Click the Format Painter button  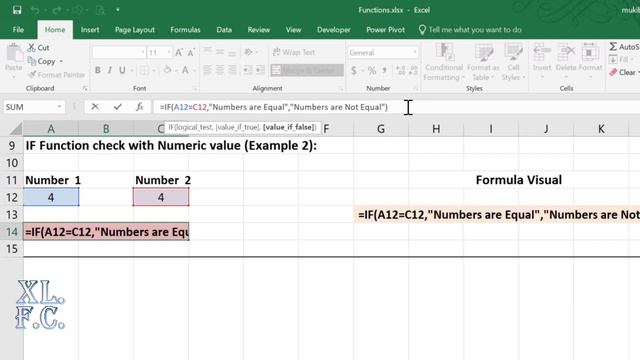pos(56,75)
